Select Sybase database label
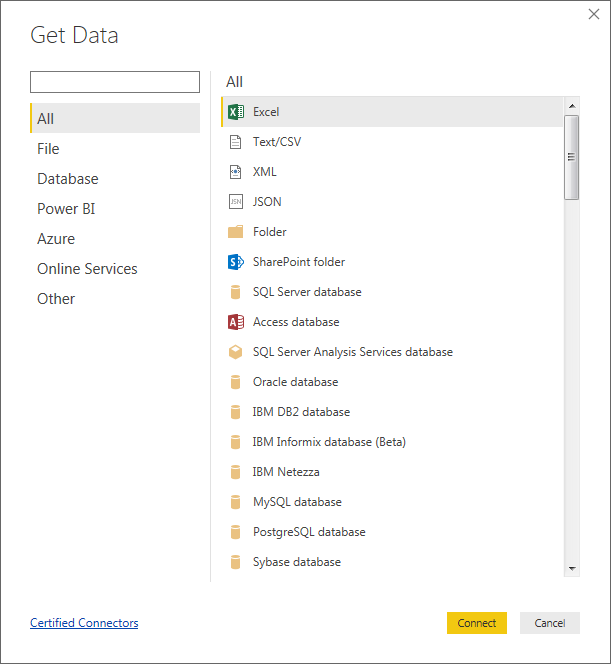The height and width of the screenshot is (664, 611). pyautogui.click(x=297, y=562)
